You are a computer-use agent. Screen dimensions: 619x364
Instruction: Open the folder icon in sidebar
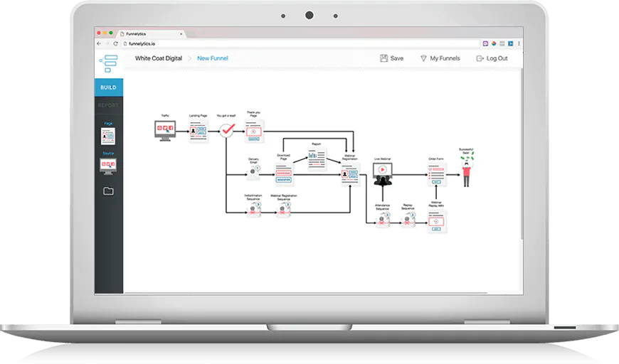pyautogui.click(x=109, y=191)
